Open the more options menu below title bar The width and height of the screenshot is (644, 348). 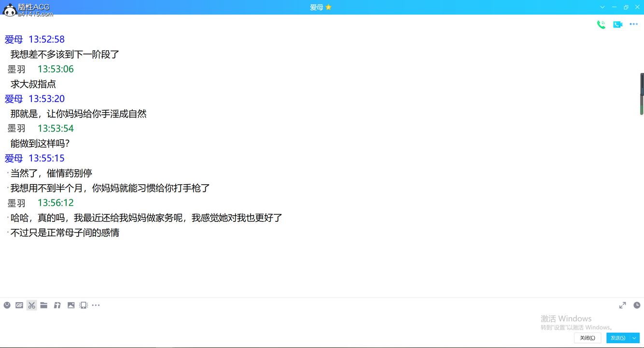pyautogui.click(x=633, y=25)
